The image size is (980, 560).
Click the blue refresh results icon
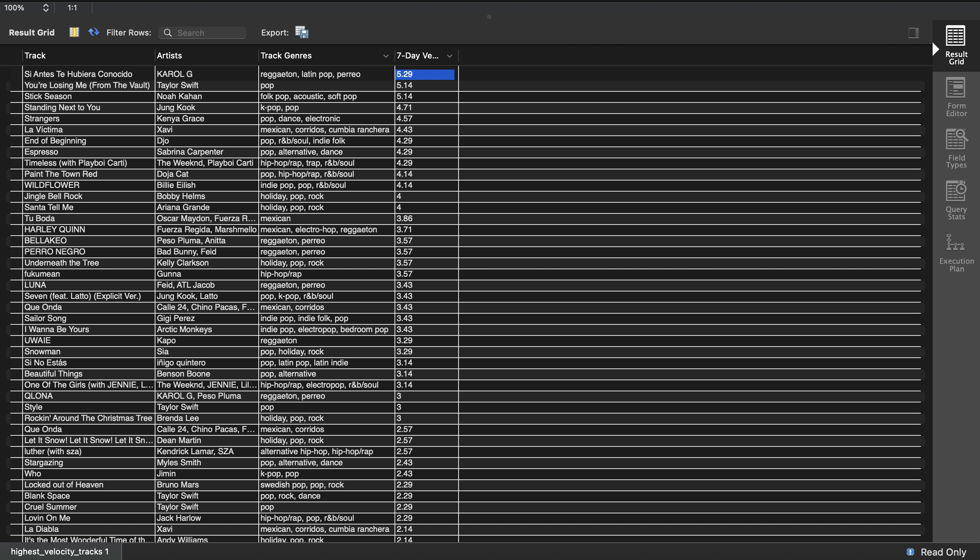pos(94,32)
